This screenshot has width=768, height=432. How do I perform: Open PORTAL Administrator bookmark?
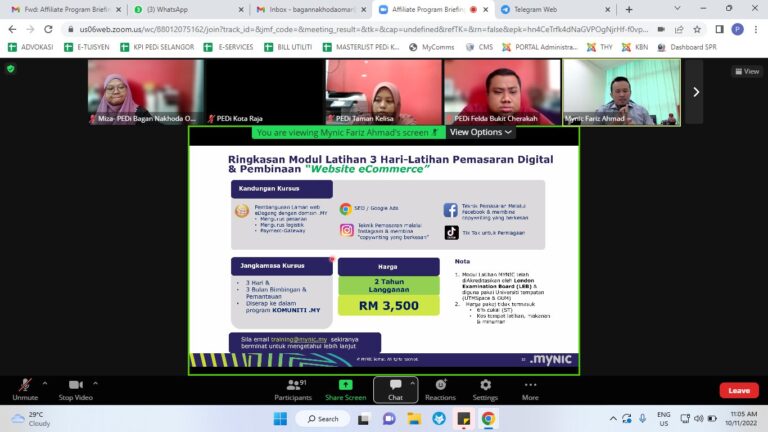[540, 47]
